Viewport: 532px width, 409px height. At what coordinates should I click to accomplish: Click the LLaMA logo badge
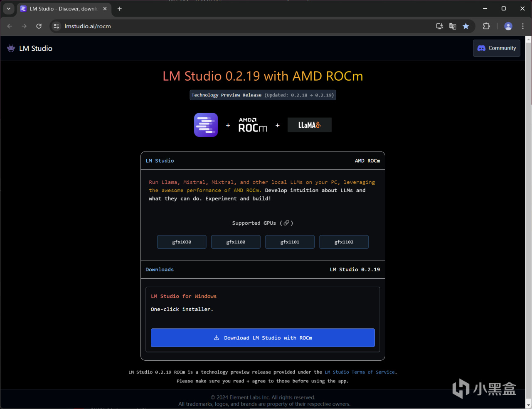point(309,125)
